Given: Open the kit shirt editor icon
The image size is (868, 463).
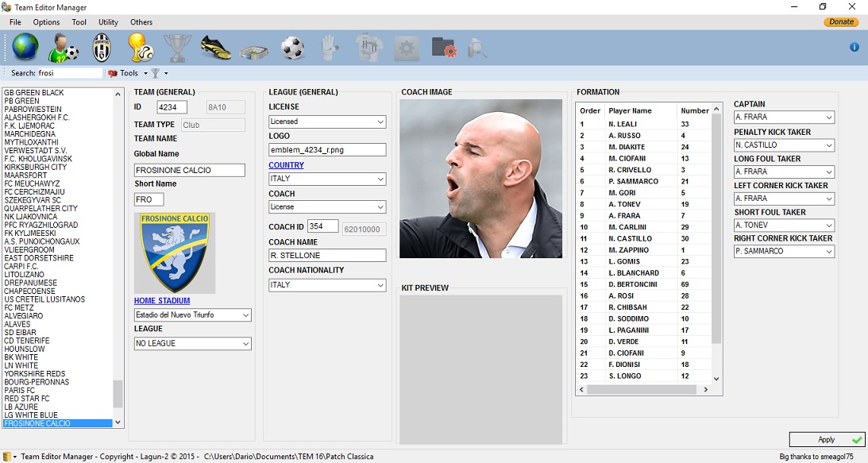Looking at the screenshot, I should click(368, 48).
